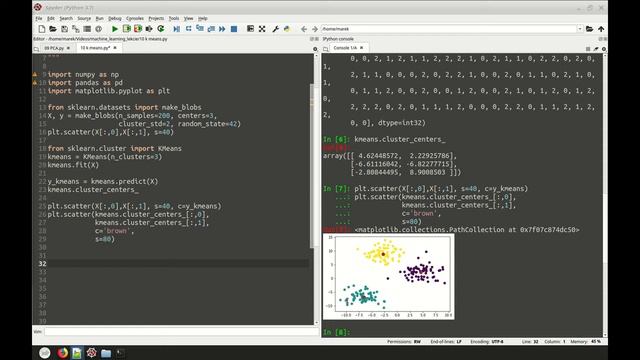
Task: Open the Debug menu
Action: click(x=115, y=18)
